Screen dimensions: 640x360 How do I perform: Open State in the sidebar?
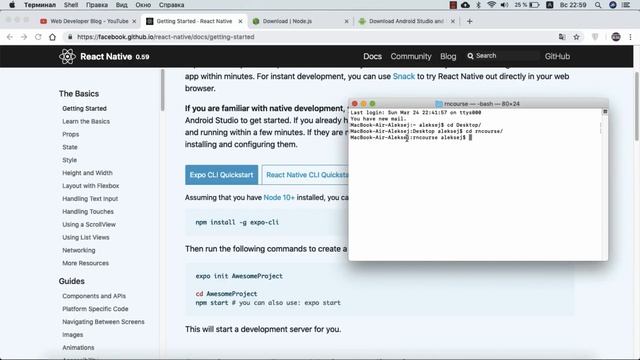click(x=70, y=147)
